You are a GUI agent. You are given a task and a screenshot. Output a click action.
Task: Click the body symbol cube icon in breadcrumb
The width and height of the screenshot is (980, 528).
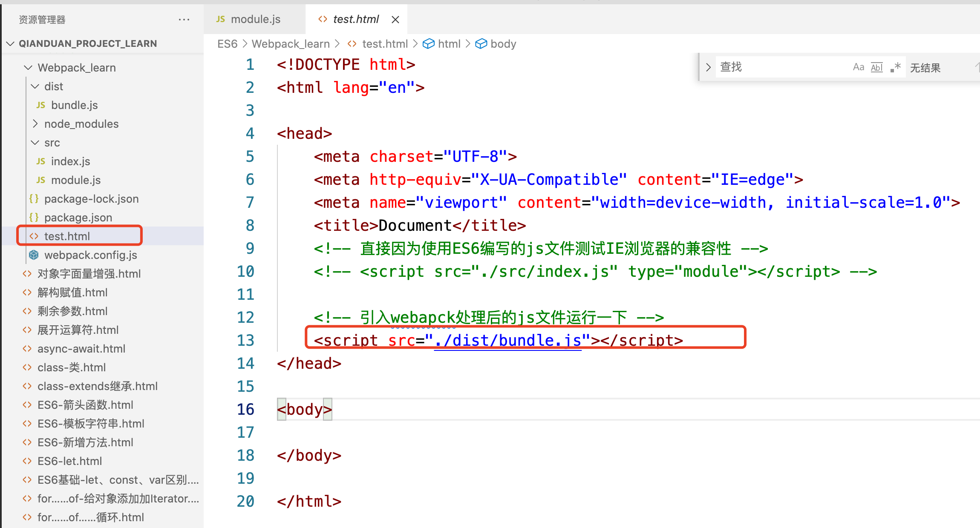point(481,44)
